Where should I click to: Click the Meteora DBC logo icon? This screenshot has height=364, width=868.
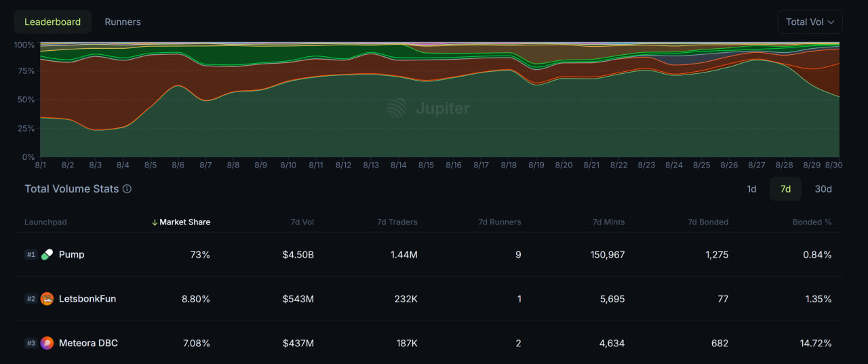click(47, 343)
